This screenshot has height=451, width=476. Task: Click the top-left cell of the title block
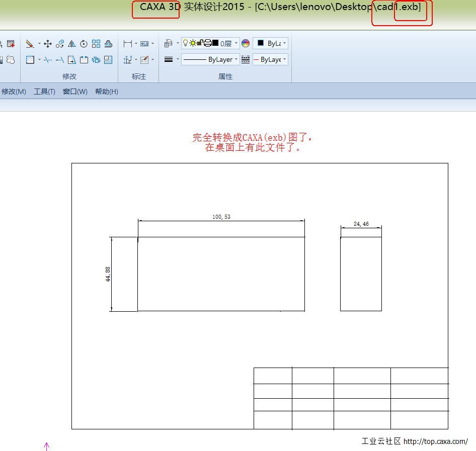pyautogui.click(x=273, y=376)
